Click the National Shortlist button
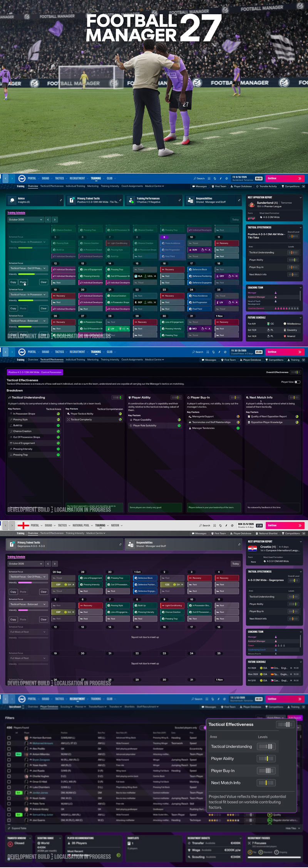The width and height of the screenshot is (308, 868). 266,533
